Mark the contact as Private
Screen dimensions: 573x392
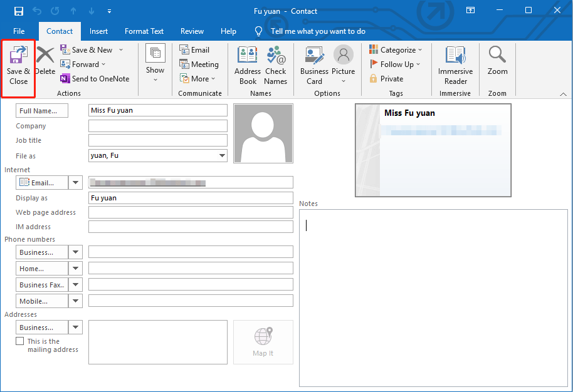tap(391, 78)
